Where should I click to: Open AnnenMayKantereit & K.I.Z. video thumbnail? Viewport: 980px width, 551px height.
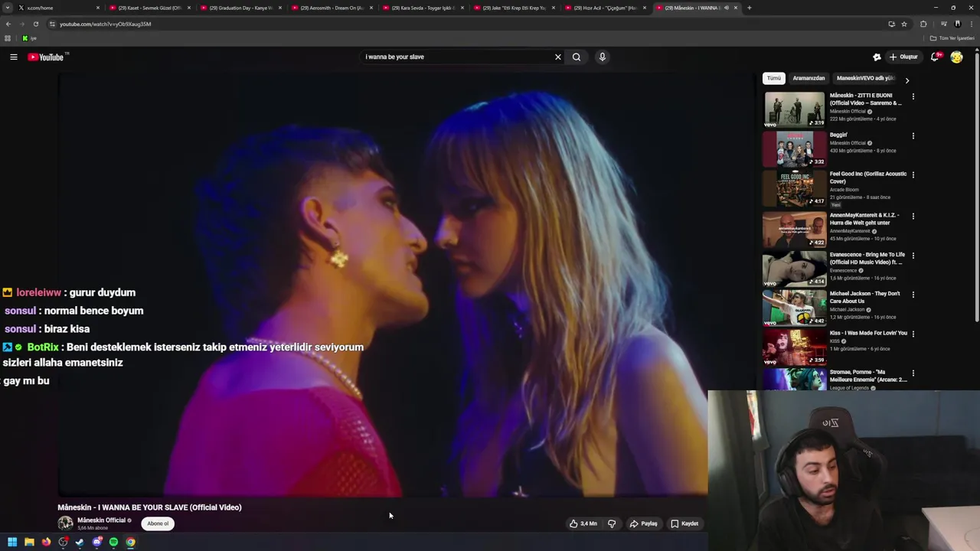[x=795, y=229]
